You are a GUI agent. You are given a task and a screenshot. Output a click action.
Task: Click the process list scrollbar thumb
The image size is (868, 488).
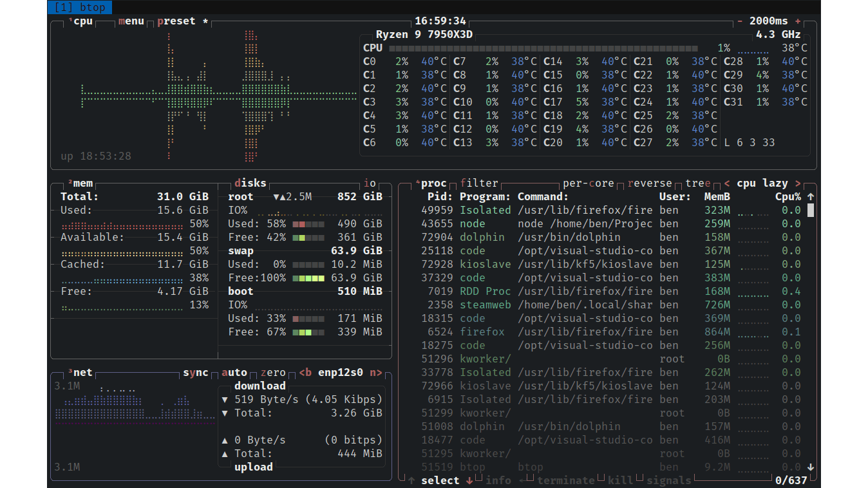point(811,211)
